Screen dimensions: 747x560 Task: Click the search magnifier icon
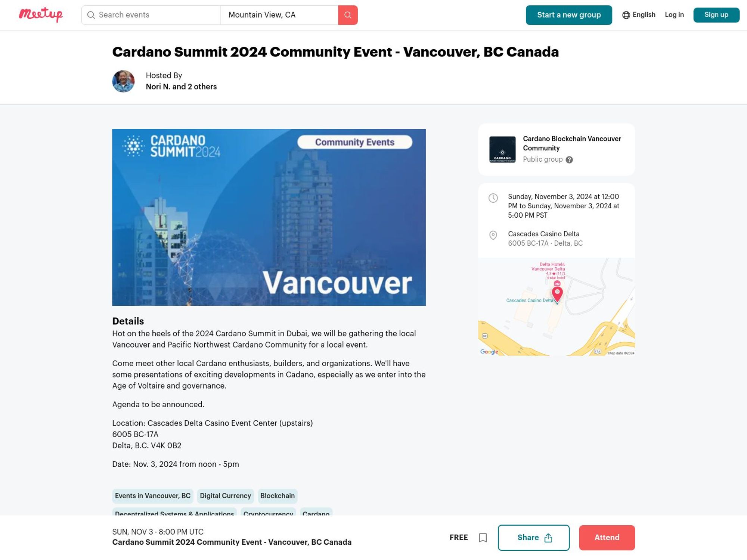point(348,15)
